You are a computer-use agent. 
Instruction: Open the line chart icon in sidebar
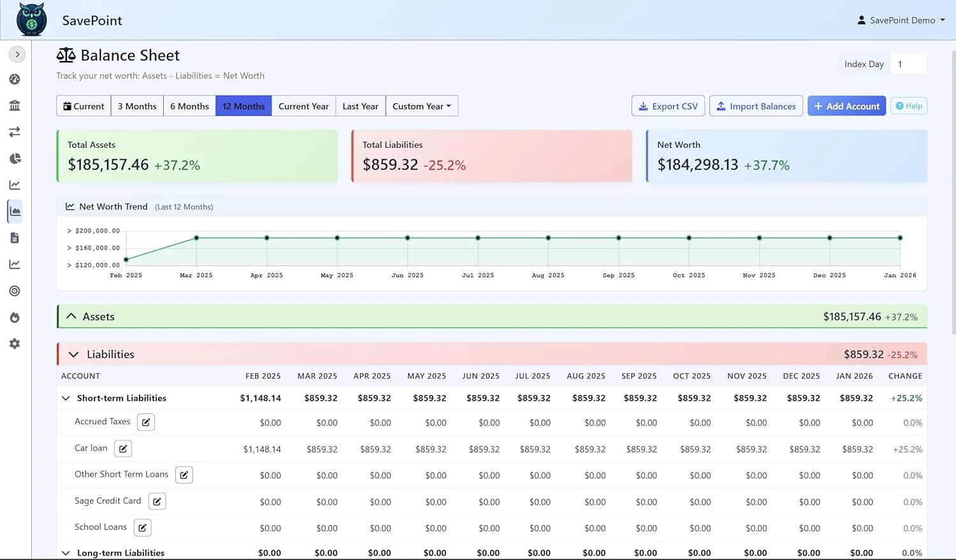pyautogui.click(x=15, y=185)
